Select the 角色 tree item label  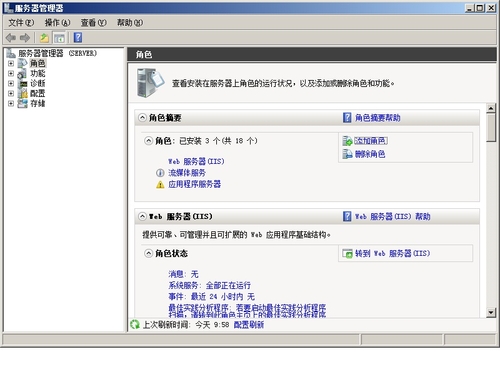[38, 63]
